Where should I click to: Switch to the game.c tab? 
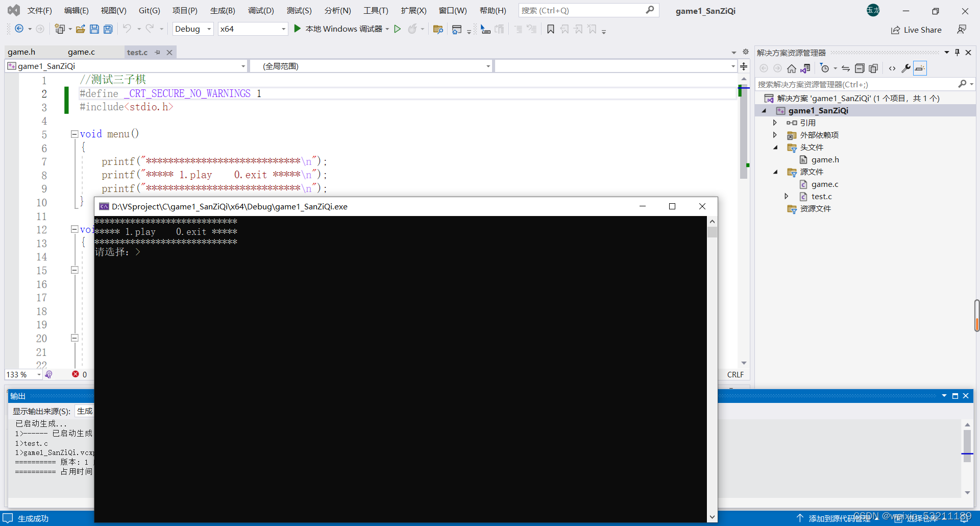(x=81, y=52)
